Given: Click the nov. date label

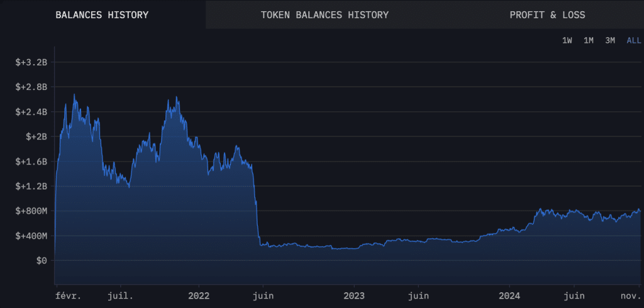Looking at the screenshot, I should 630,295.
